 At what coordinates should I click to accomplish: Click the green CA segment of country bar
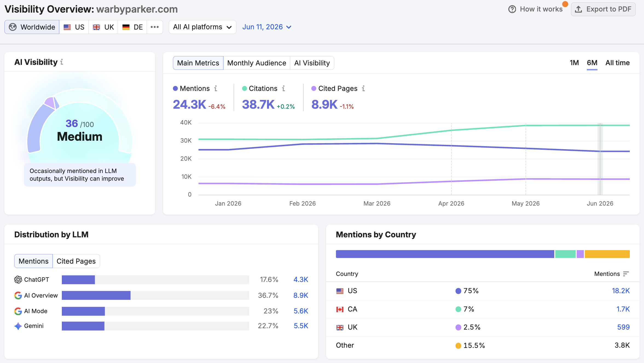(x=565, y=254)
